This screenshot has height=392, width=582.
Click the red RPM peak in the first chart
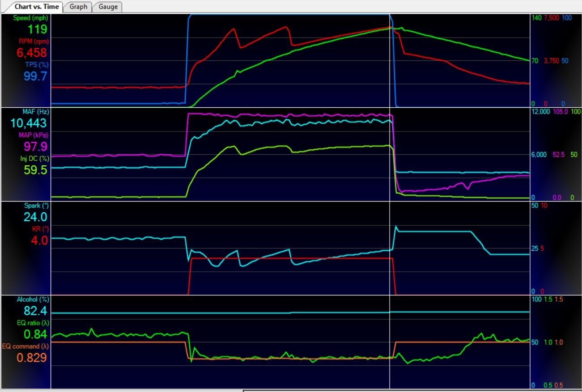(x=285, y=27)
